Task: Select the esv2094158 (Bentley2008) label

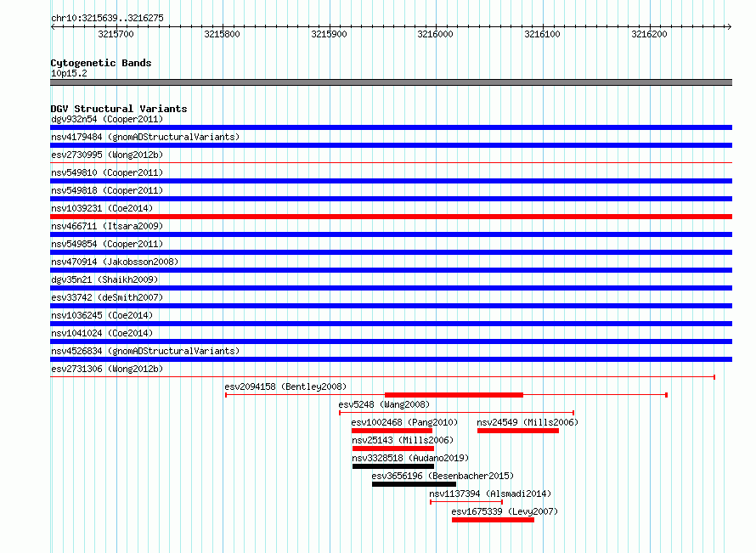Action: [x=285, y=387]
